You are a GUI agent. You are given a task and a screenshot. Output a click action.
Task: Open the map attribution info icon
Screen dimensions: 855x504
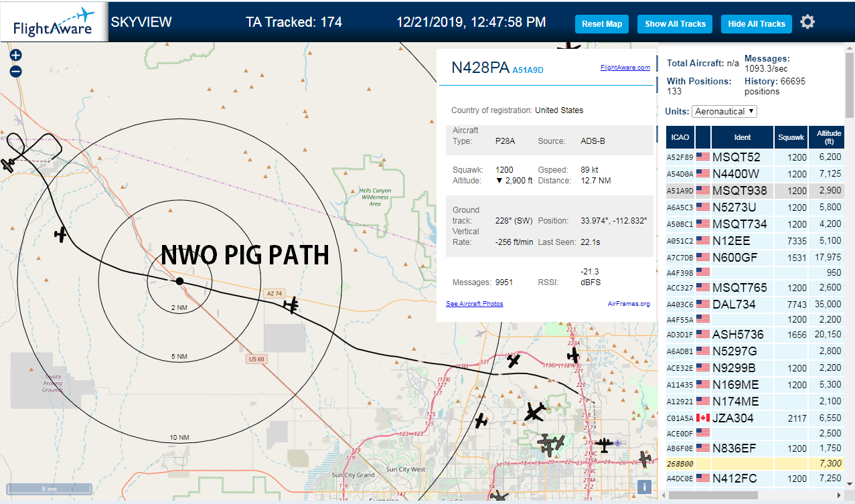pos(643,487)
